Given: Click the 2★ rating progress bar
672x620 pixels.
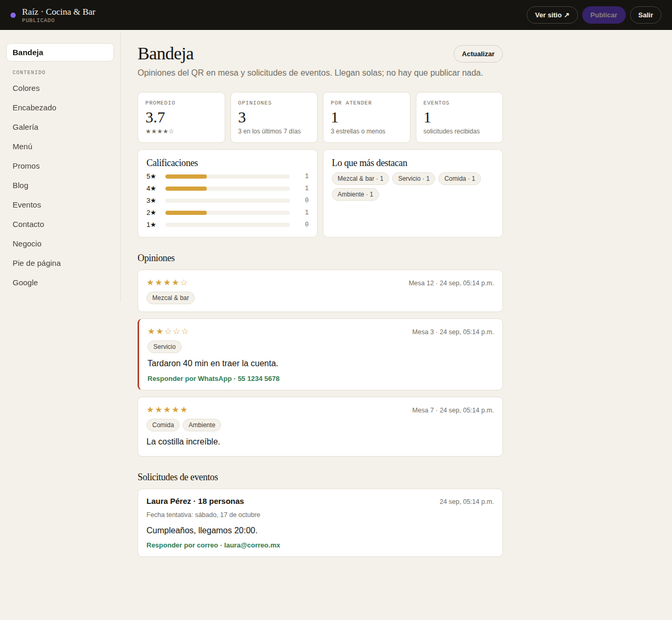Looking at the screenshot, I should click(x=227, y=213).
